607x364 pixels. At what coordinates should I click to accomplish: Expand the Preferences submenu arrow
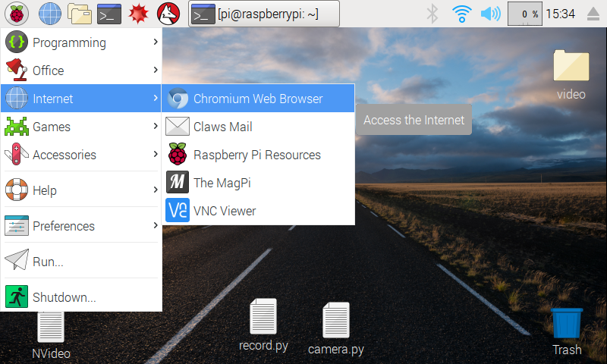(156, 225)
